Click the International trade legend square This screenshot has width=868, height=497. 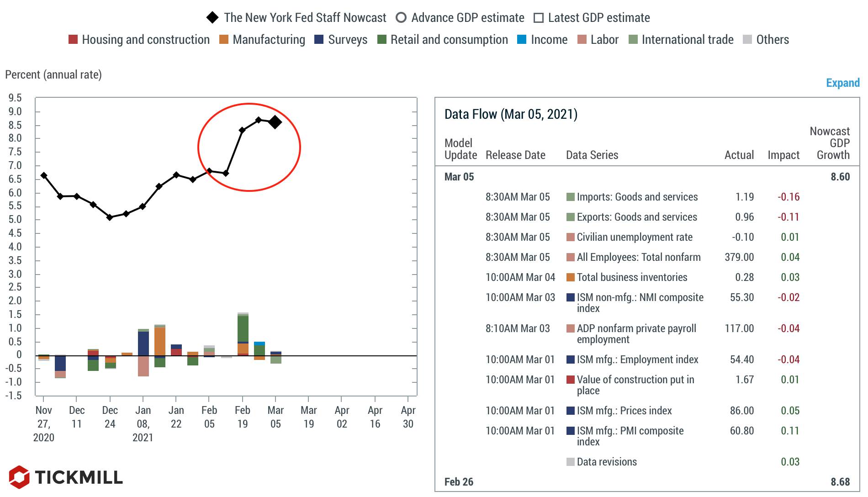pyautogui.click(x=633, y=40)
